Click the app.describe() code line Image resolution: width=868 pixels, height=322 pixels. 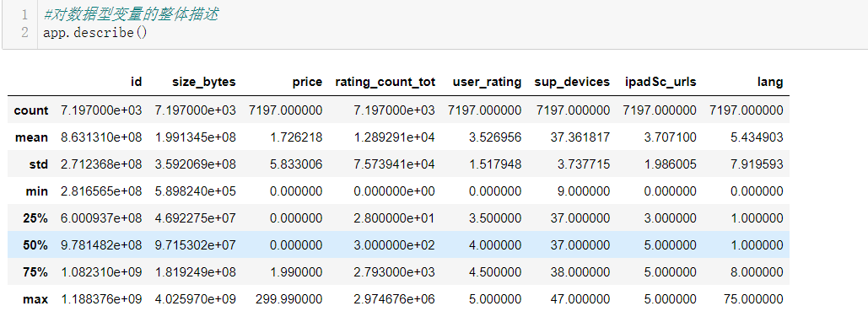(95, 33)
